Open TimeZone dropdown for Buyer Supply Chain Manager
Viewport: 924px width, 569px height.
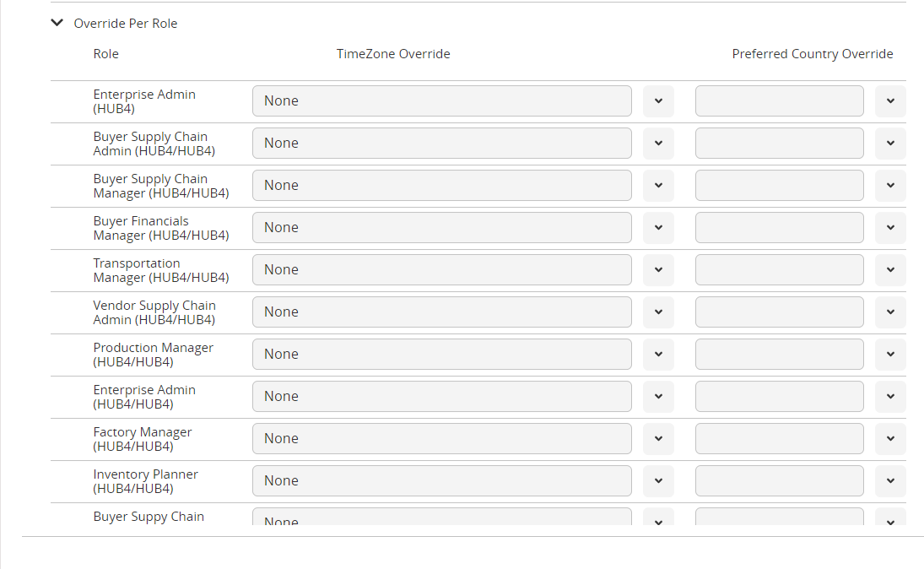coord(658,186)
